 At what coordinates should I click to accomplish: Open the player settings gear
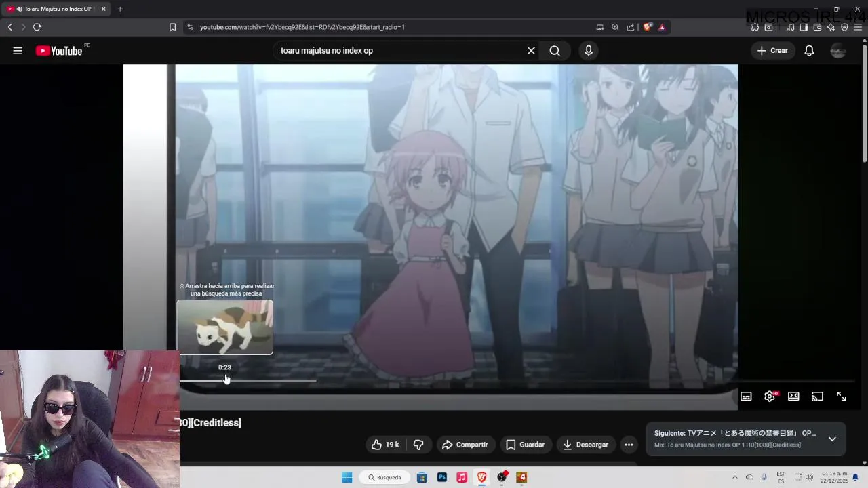(x=770, y=396)
